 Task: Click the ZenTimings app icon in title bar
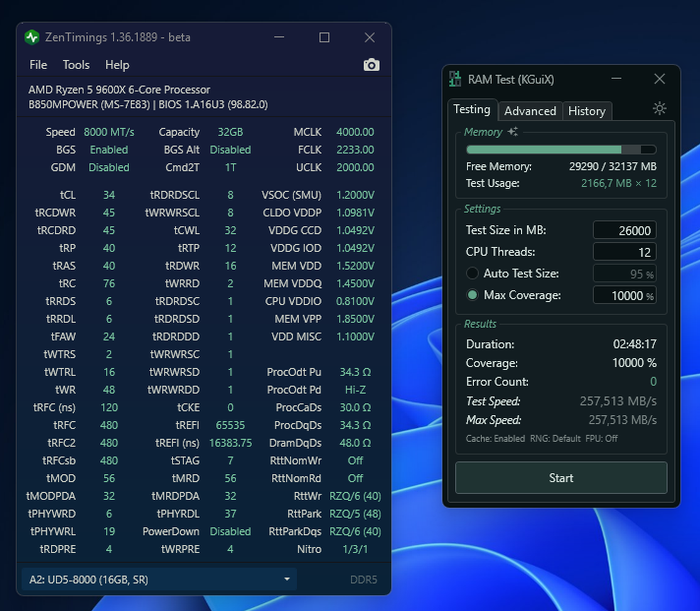point(32,37)
